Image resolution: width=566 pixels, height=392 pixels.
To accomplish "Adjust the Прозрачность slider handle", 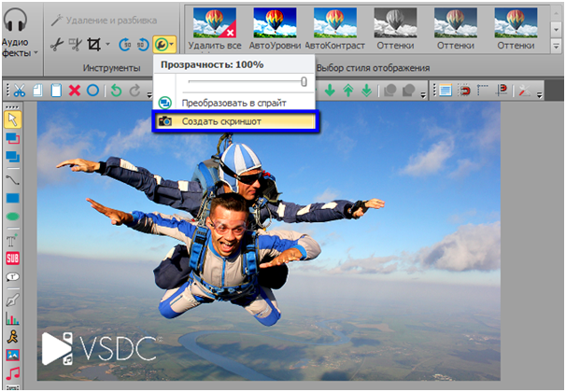I will coord(304,82).
